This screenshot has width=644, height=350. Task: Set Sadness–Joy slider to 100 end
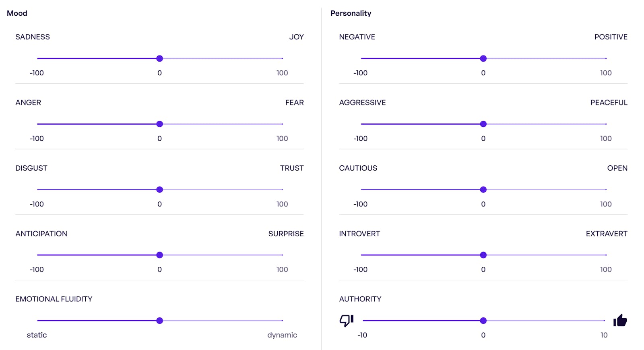point(282,59)
